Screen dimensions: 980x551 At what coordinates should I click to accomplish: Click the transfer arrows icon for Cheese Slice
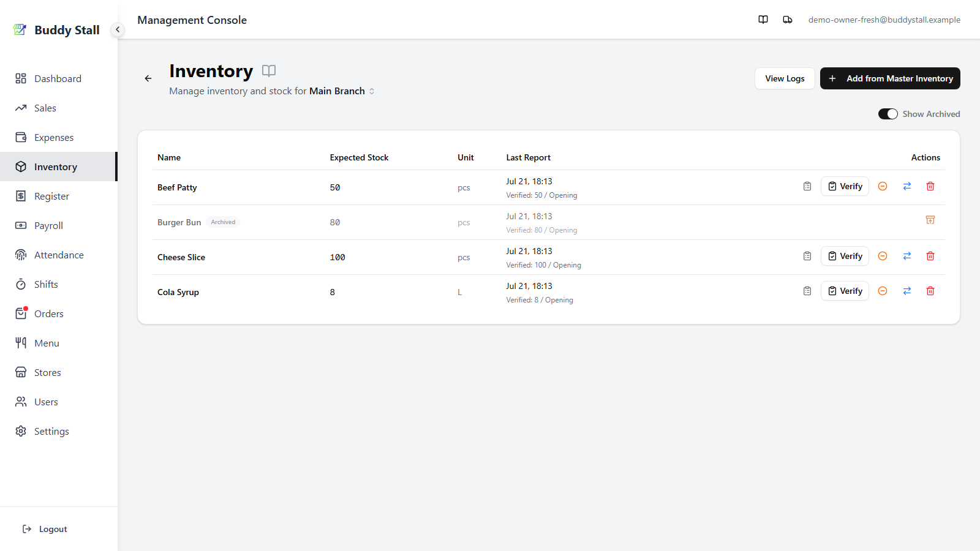point(907,256)
